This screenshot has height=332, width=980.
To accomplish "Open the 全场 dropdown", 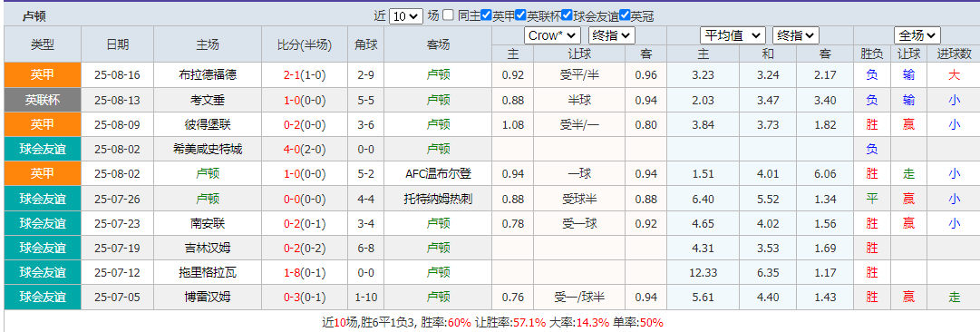I will 917,35.
